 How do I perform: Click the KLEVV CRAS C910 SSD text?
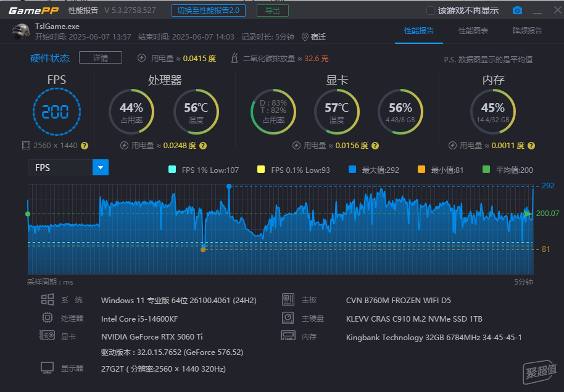click(x=414, y=319)
